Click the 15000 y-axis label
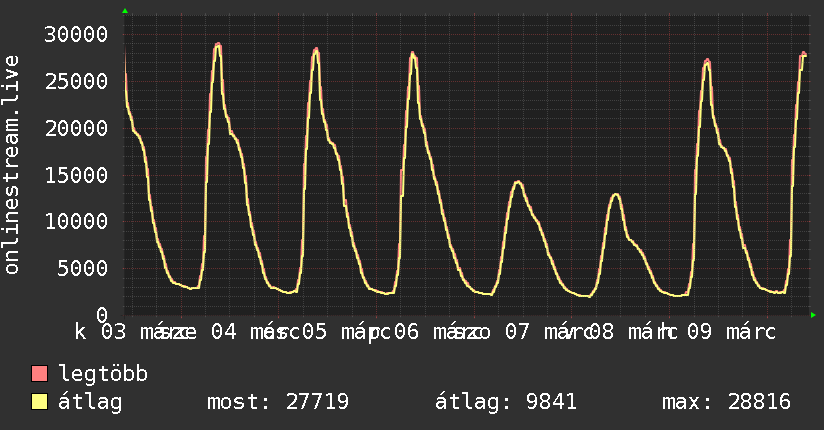 pyautogui.click(x=76, y=175)
